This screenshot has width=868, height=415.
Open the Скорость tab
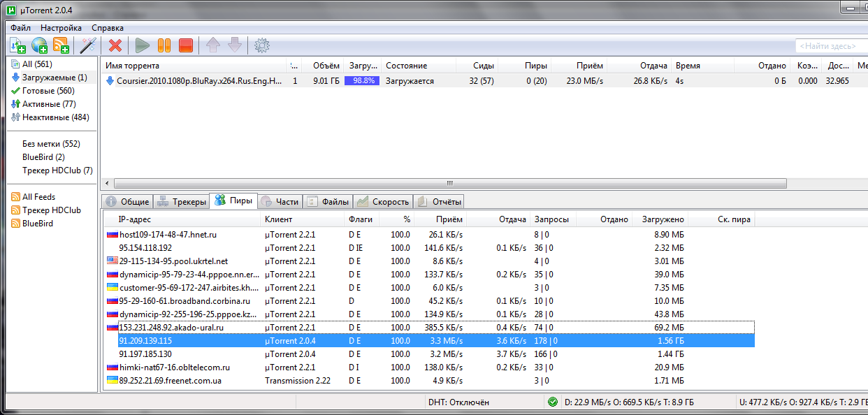[x=383, y=201]
